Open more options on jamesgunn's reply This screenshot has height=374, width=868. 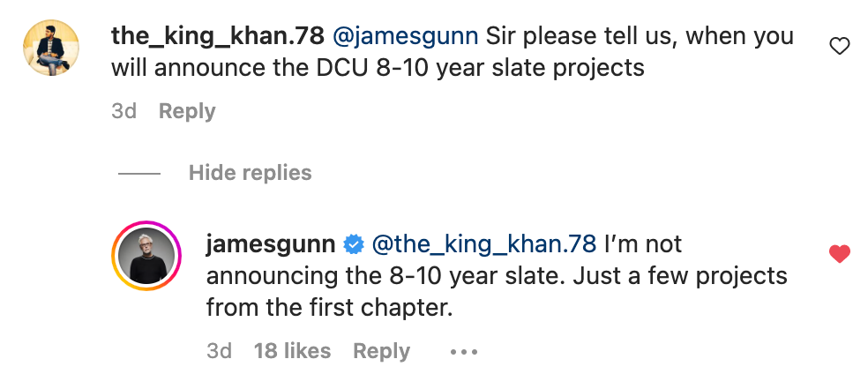463,351
